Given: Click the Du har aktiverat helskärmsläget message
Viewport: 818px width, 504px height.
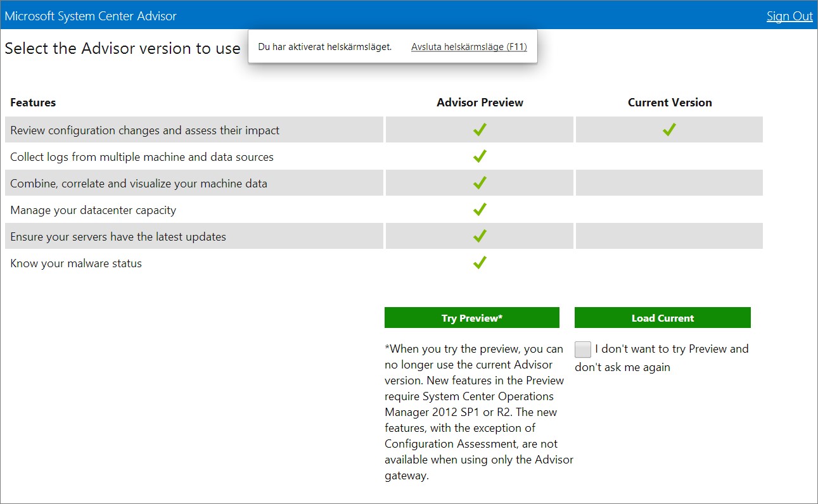Looking at the screenshot, I should tap(325, 47).
